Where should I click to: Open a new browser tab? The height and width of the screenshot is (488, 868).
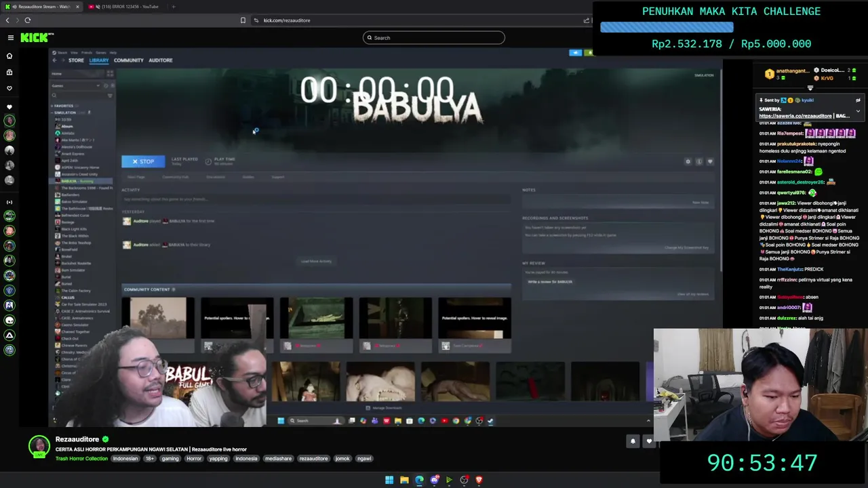click(173, 7)
